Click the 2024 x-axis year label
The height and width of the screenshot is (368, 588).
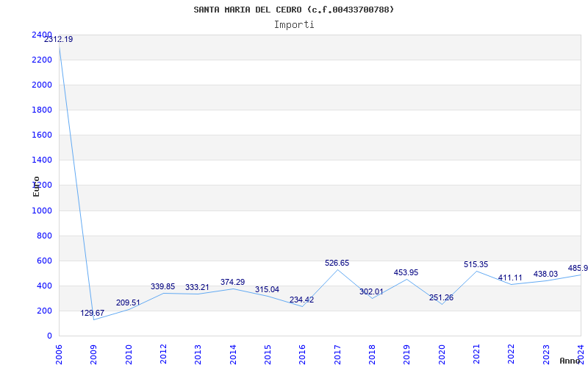581,351
